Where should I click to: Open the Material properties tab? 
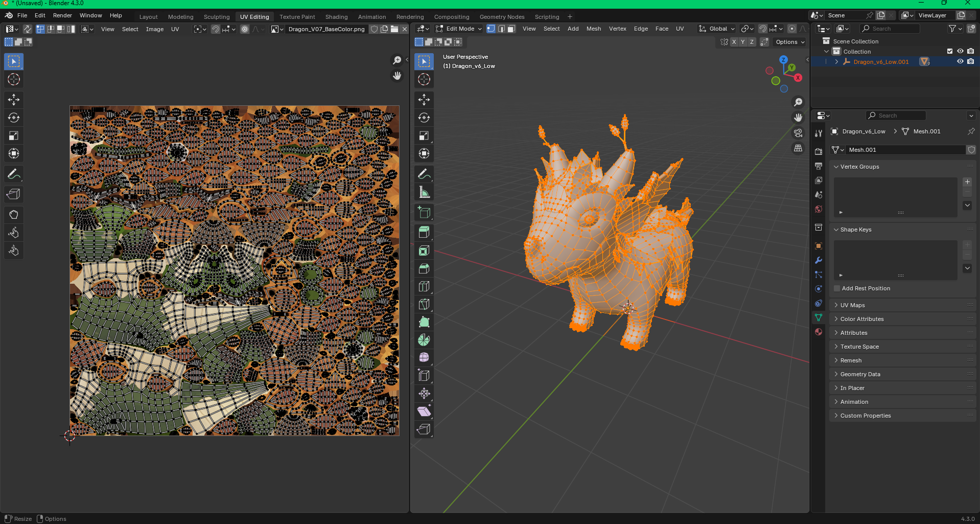tap(819, 332)
